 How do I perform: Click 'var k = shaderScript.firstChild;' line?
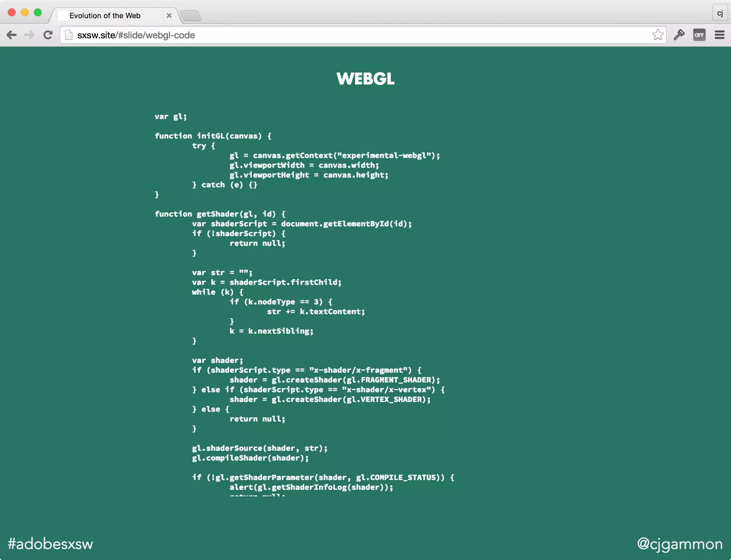pyautogui.click(x=267, y=282)
